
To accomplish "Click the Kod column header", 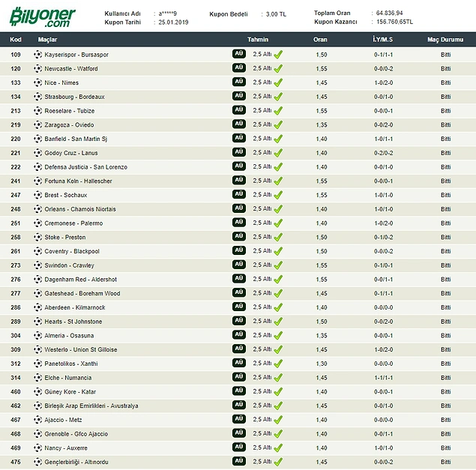I will 16,40.
